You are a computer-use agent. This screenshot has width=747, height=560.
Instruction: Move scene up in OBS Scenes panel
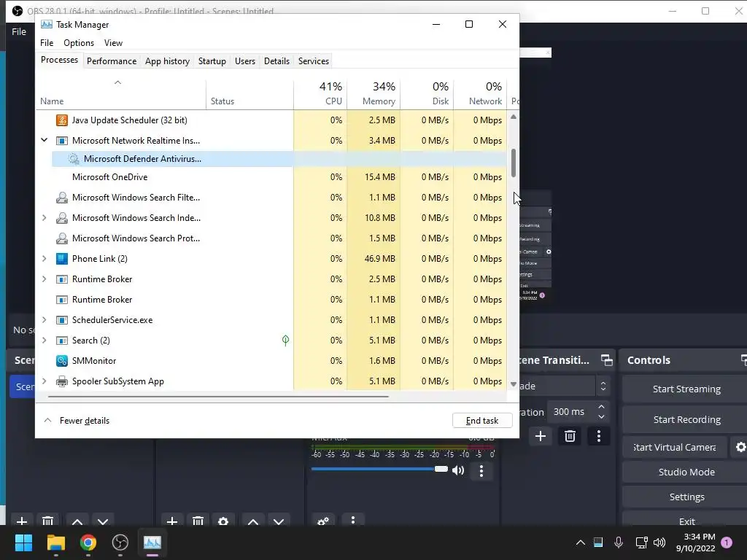point(77,521)
